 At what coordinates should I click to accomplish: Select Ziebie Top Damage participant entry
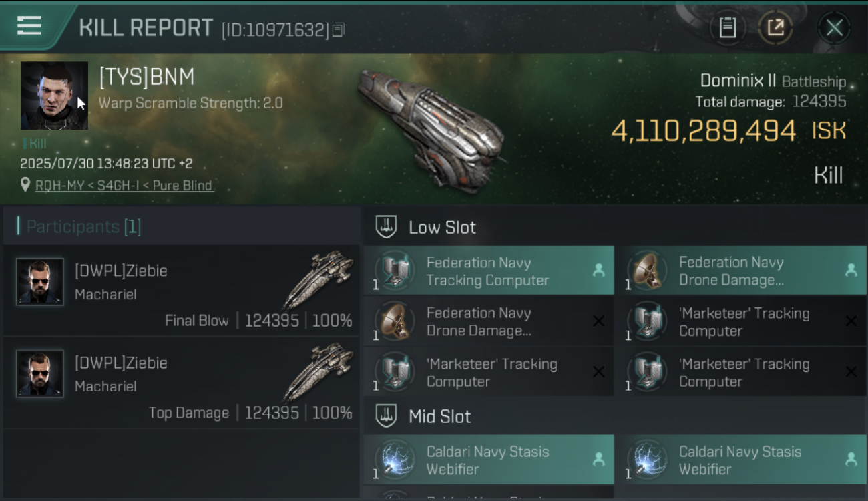pyautogui.click(x=182, y=383)
